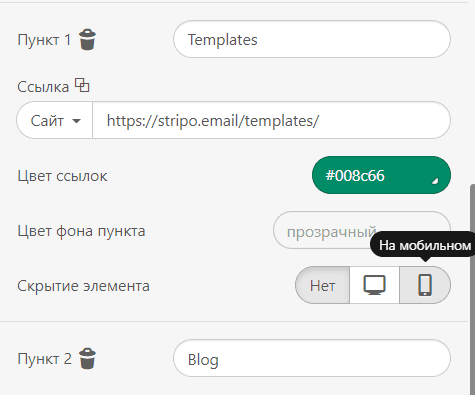Click the Цвет ссылок label
This screenshot has height=395, width=475.
62,176
